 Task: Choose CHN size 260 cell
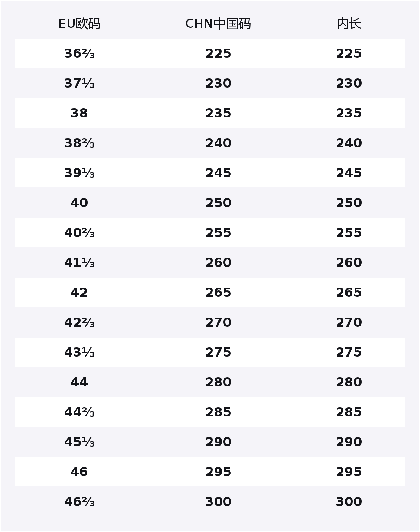click(x=218, y=263)
